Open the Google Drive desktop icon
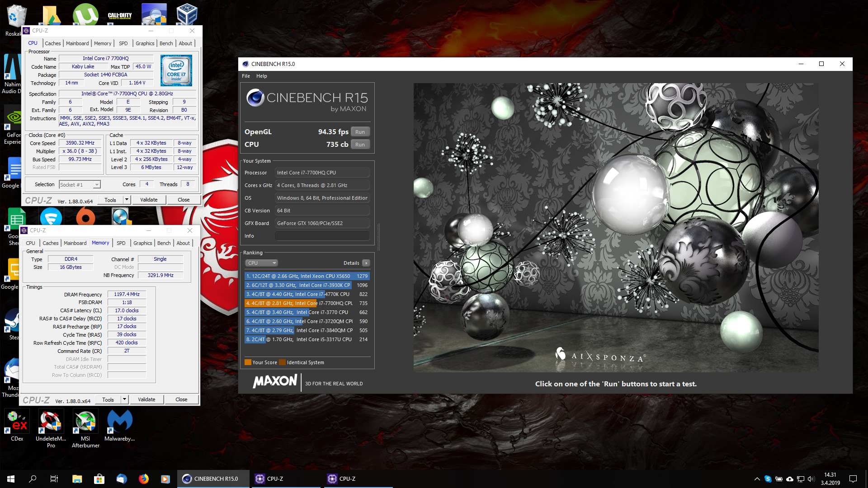This screenshot has width=868, height=488. [x=51, y=14]
